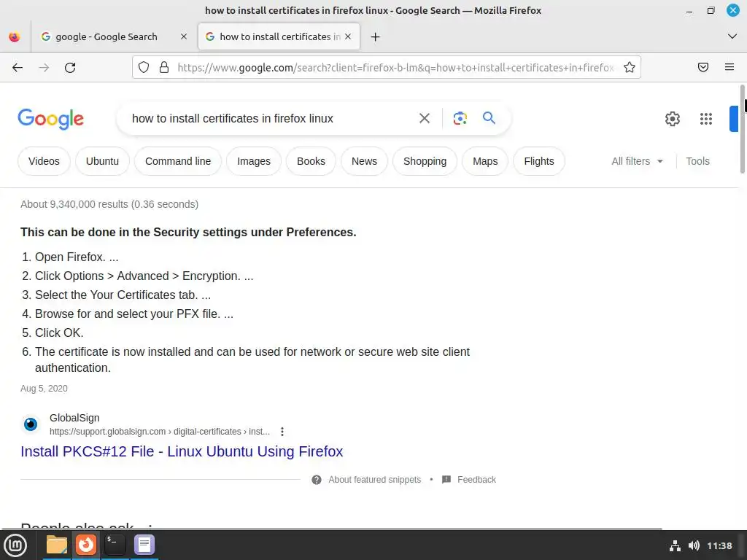Switch to the Maps filter

point(485,161)
